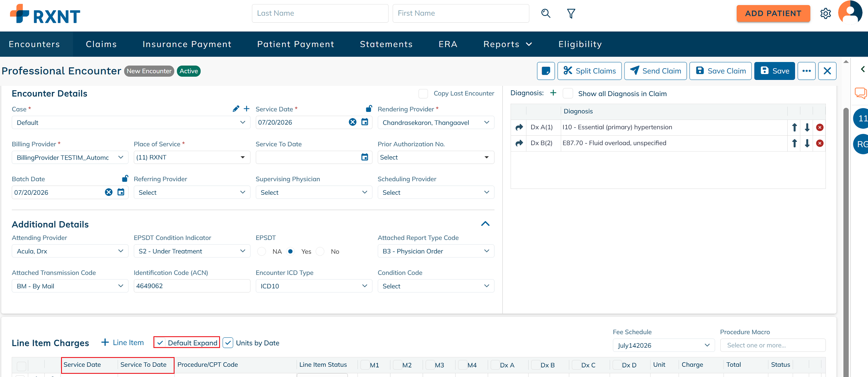Move Dx A(1) diagnosis down
Image resolution: width=868 pixels, height=377 pixels.
(807, 127)
